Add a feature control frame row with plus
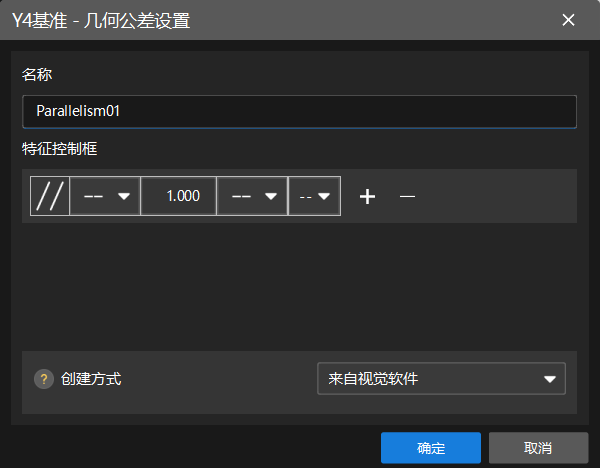Screen dimensions: 600x468 pyautogui.click(x=367, y=197)
